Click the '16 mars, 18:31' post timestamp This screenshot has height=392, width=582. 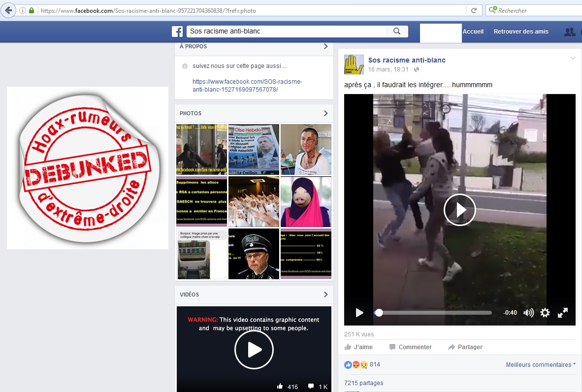click(388, 69)
